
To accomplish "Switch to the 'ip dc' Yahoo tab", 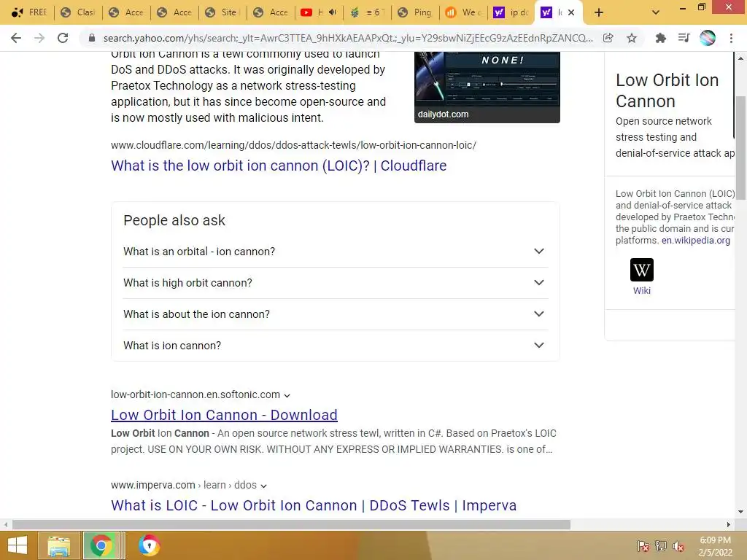I will [511, 12].
